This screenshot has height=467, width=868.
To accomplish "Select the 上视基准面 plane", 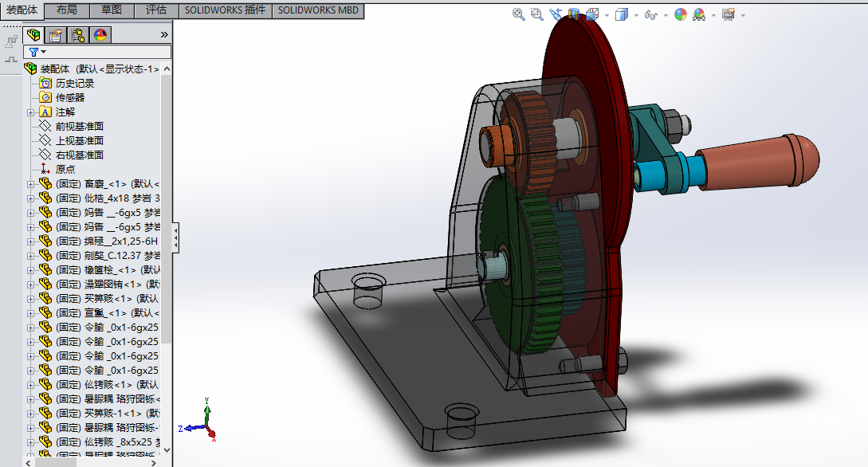I will tap(79, 140).
